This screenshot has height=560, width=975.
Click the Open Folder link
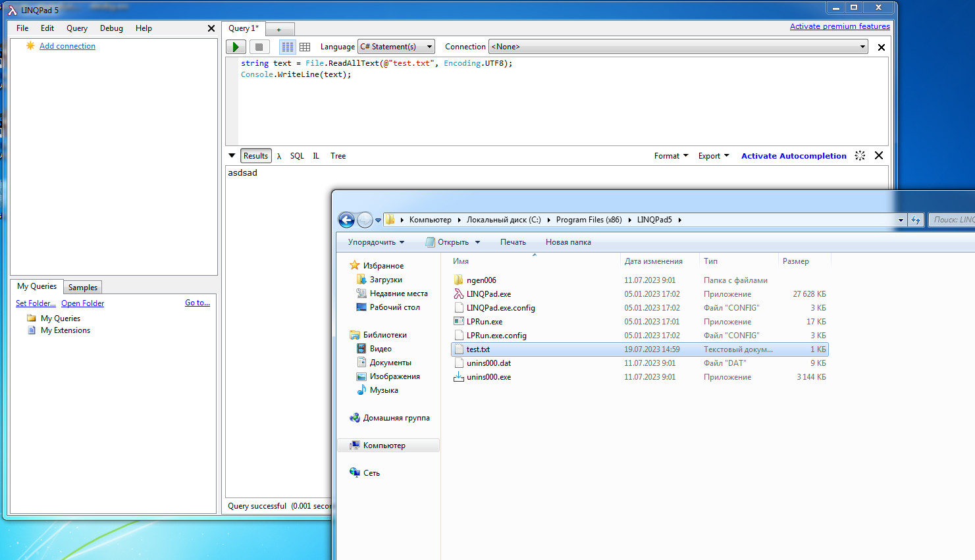click(x=82, y=303)
